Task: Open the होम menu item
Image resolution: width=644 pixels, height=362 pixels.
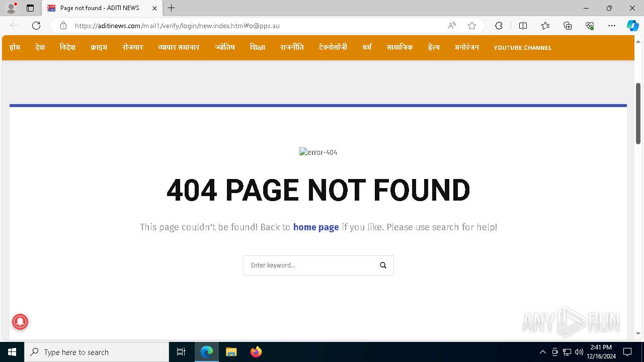Action: click(15, 47)
